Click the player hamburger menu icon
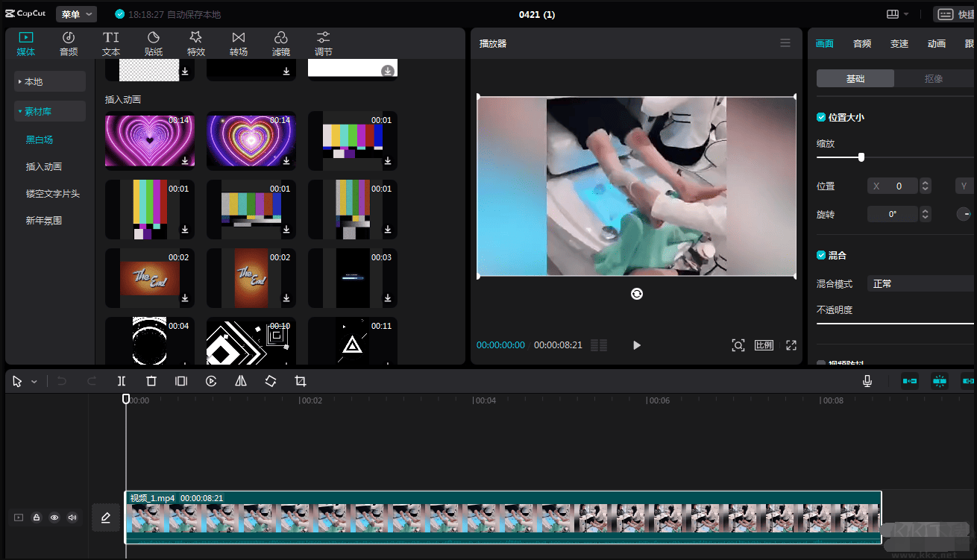This screenshot has width=977, height=560. (x=785, y=43)
